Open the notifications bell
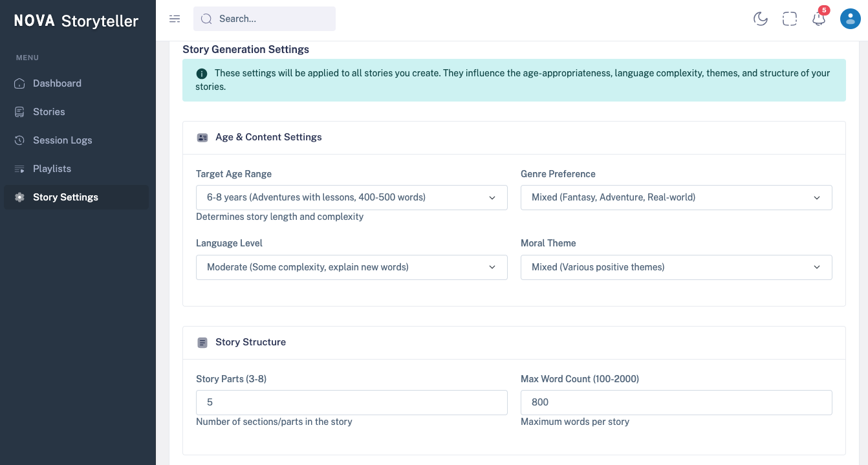The width and height of the screenshot is (868, 465). (x=819, y=19)
